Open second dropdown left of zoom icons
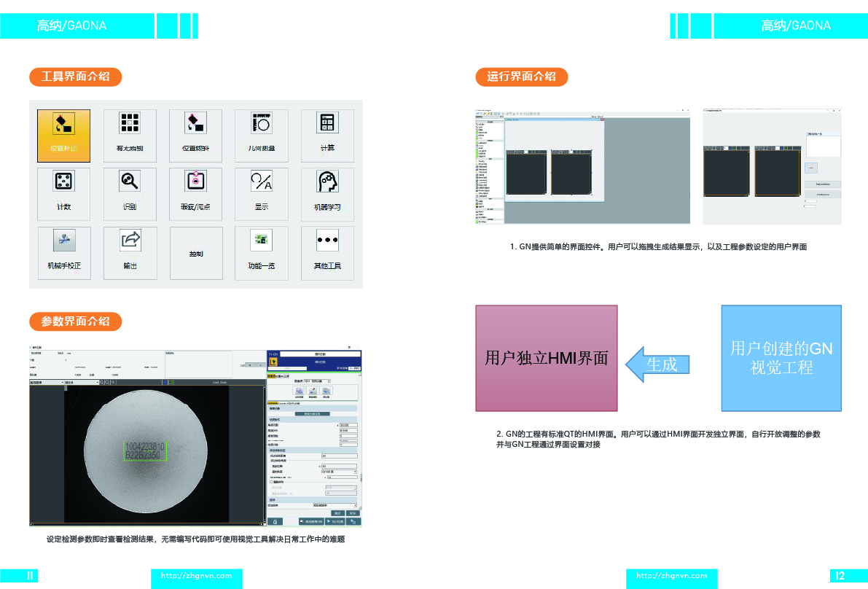The image size is (868, 589). click(x=82, y=383)
